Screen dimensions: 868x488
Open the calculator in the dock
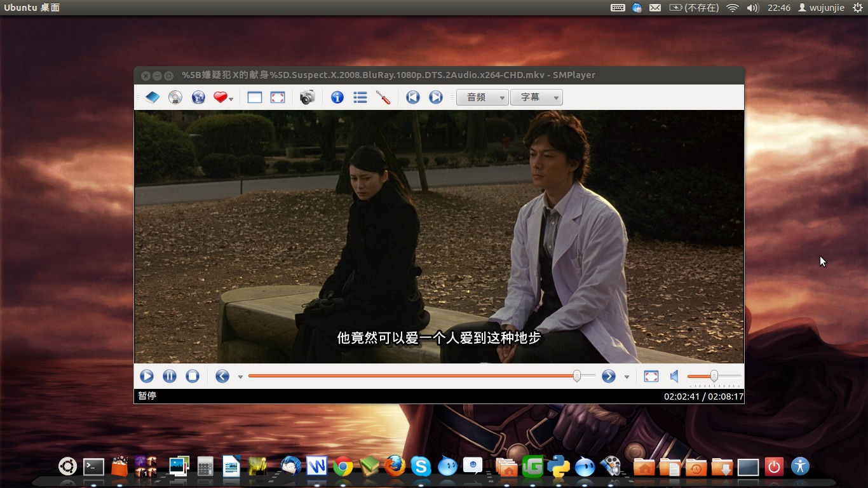click(x=205, y=467)
